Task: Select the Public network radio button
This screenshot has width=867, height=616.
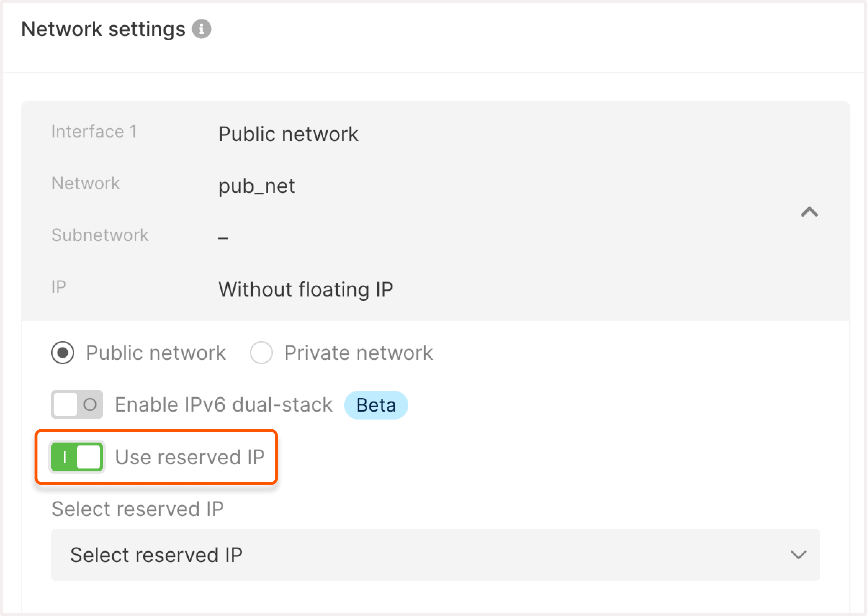Action: [63, 352]
